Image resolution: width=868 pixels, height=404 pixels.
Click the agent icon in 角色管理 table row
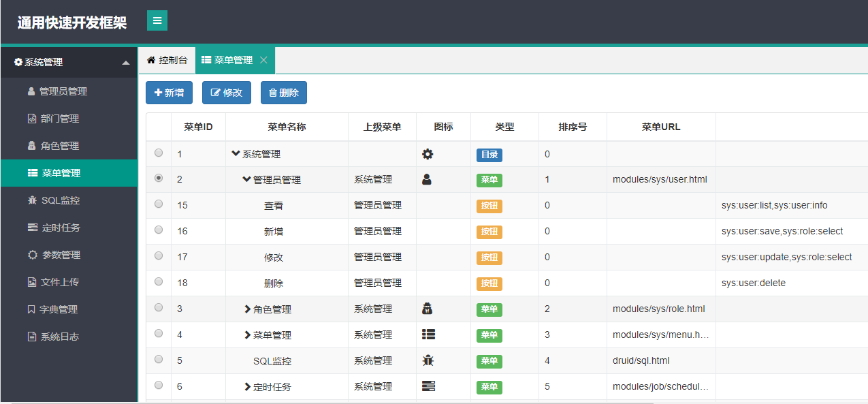tap(428, 309)
